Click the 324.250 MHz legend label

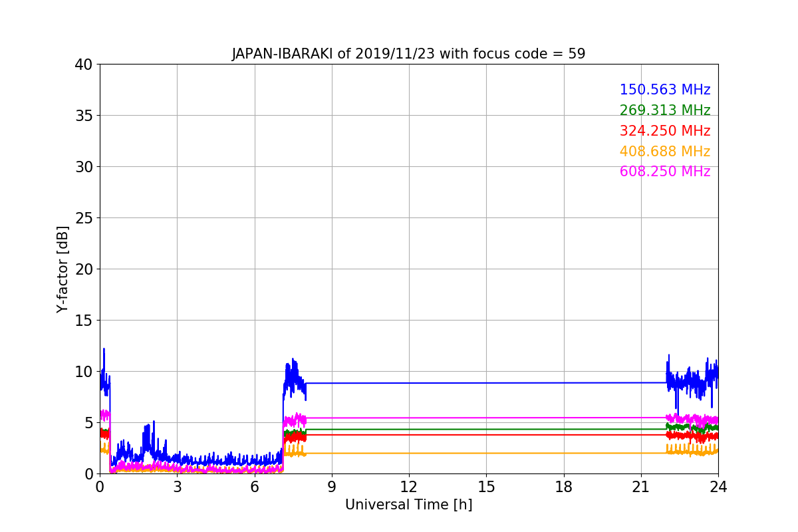click(664, 131)
